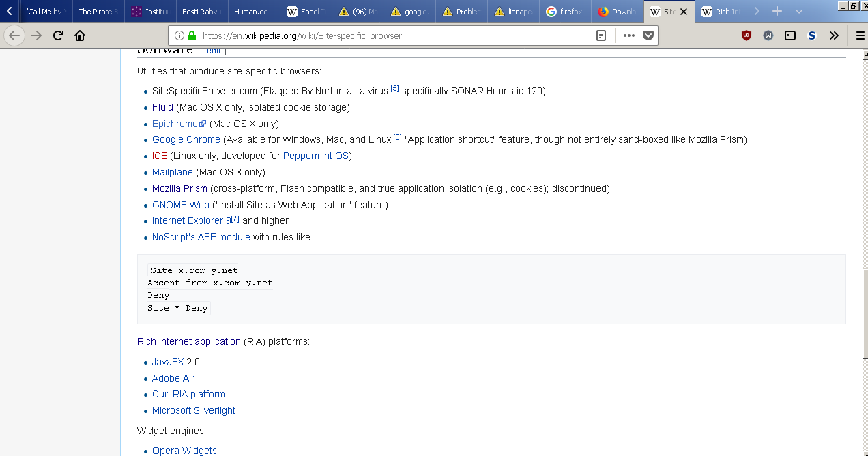Open the Firefox home page
The image size is (868, 456).
tap(80, 35)
